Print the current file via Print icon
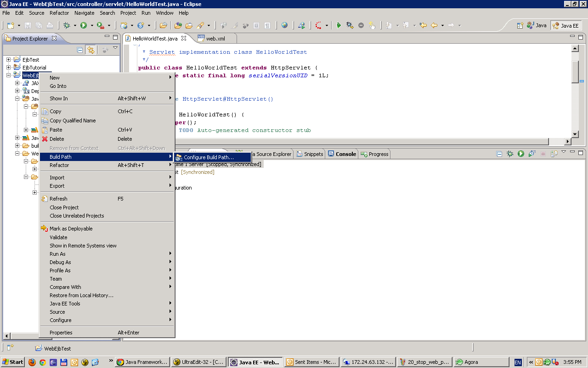The image size is (588, 368). pyautogui.click(x=49, y=25)
